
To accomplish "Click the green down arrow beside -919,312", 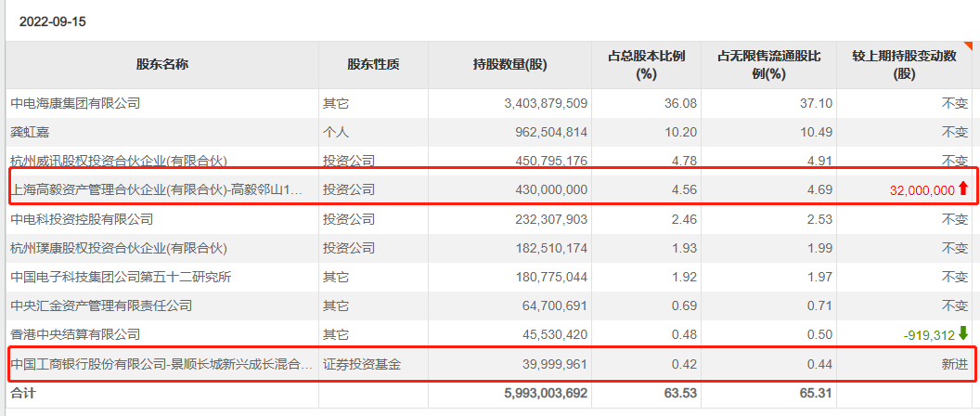I will click(963, 333).
